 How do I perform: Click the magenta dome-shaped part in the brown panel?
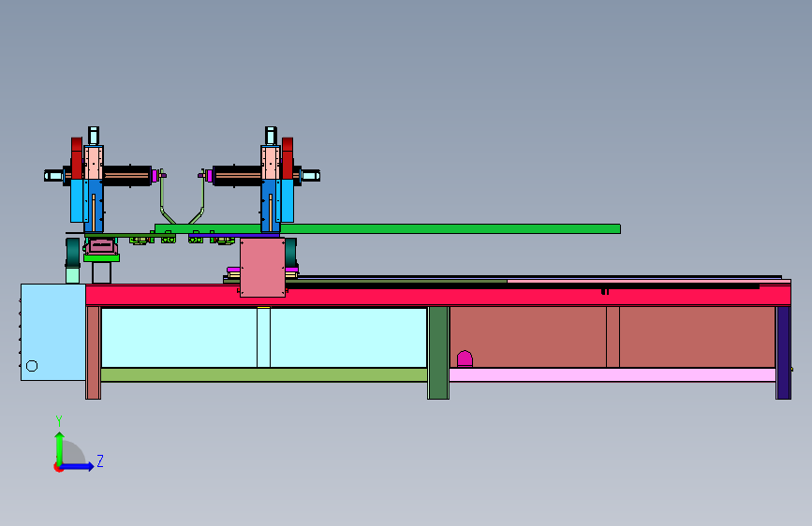coord(465,358)
